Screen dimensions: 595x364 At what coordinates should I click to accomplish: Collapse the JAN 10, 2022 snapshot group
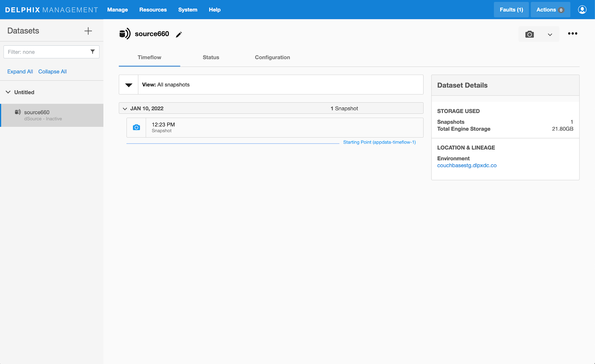125,108
